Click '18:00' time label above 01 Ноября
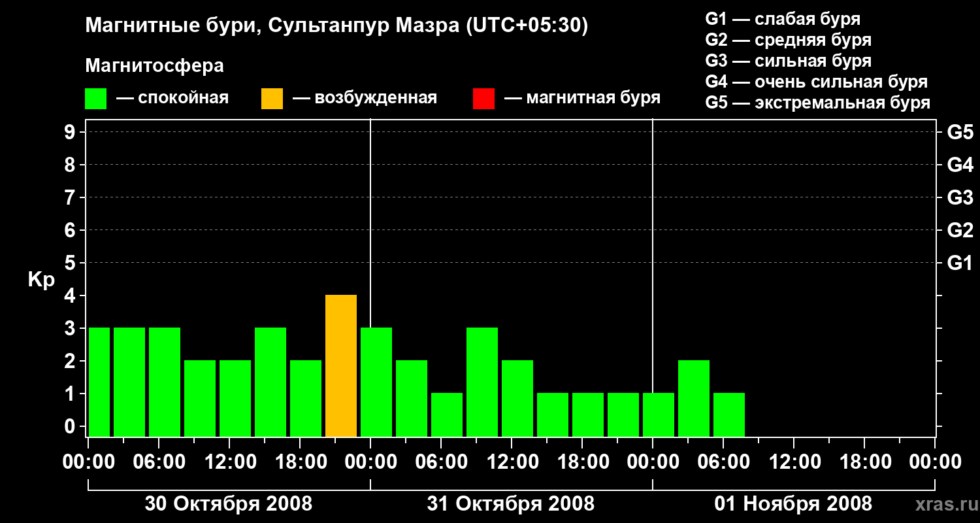 [864, 462]
